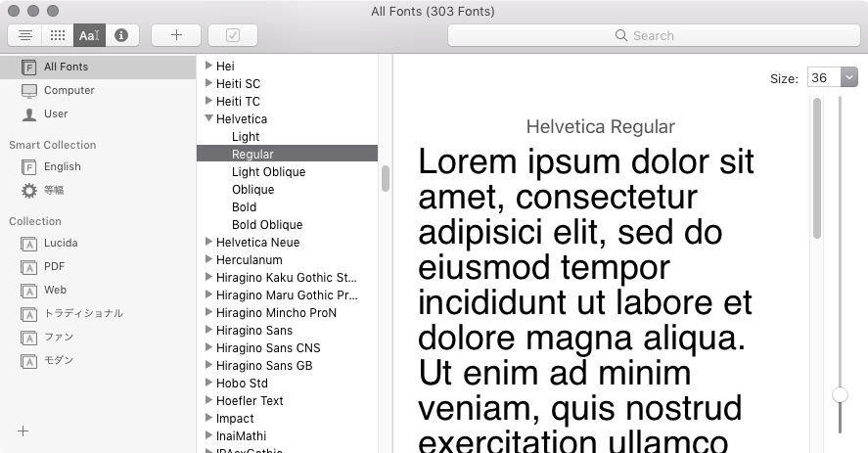Image resolution: width=868 pixels, height=453 pixels.
Task: Toggle the enable/disable font checkbox button
Action: pyautogui.click(x=232, y=35)
